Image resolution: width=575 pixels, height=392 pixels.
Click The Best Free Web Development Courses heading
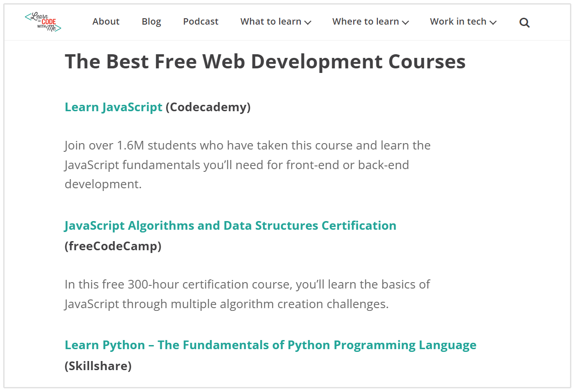coord(265,62)
